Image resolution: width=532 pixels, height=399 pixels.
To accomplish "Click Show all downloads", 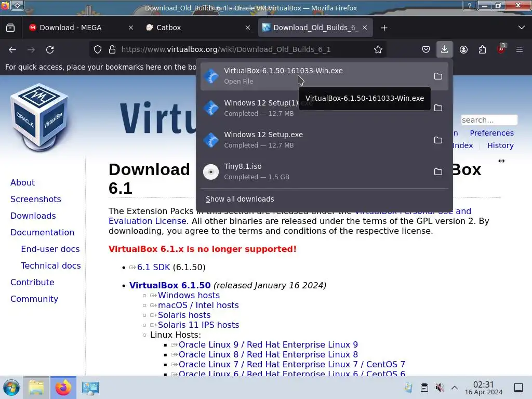I will [240, 199].
